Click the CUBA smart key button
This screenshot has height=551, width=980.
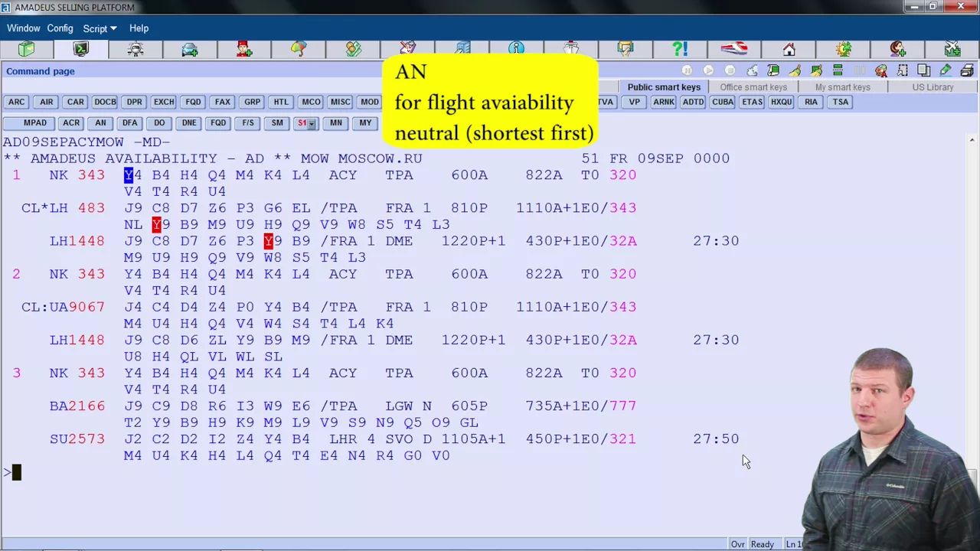(x=722, y=102)
